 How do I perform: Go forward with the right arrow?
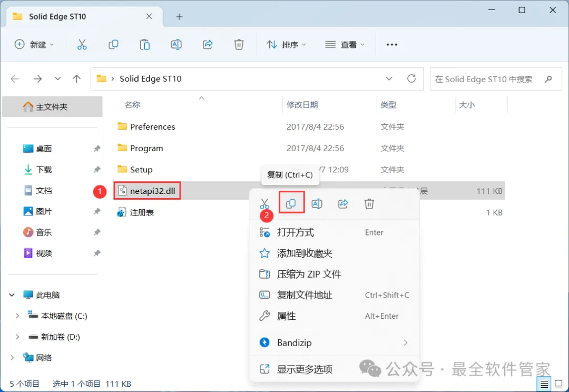coord(37,79)
